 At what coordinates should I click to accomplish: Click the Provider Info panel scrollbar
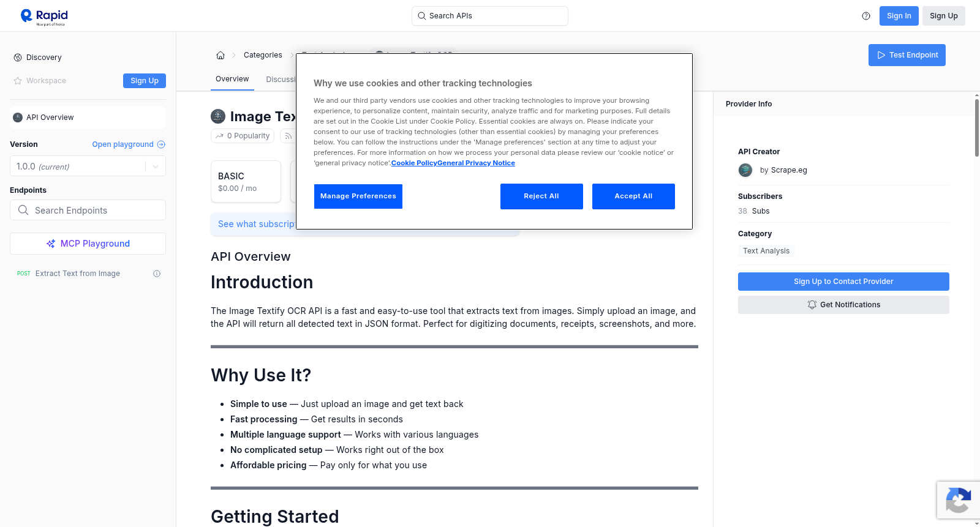pos(976,127)
